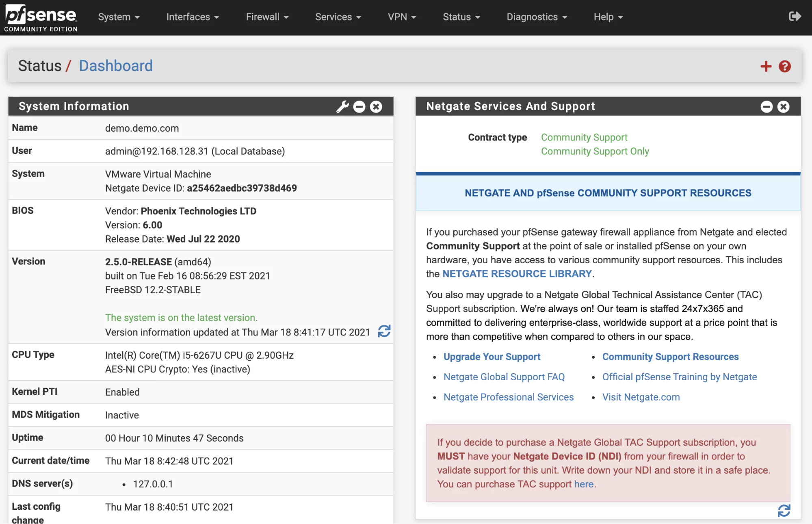Click the AES-NI CPU Crypto line
This screenshot has width=812, height=524.
pyautogui.click(x=178, y=369)
